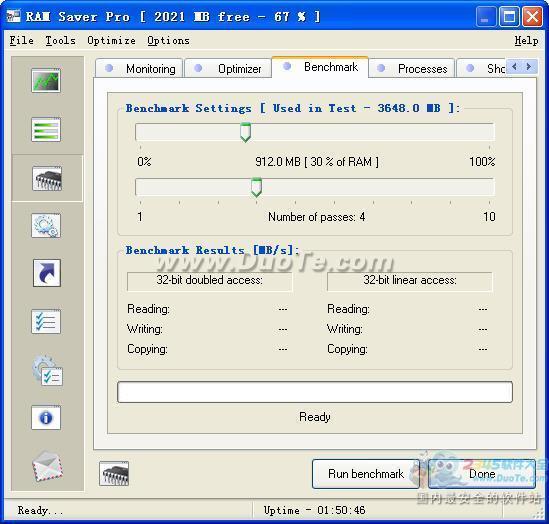Maximize the RAM Saver Pro window
The width and height of the screenshot is (549, 524).
(x=509, y=16)
